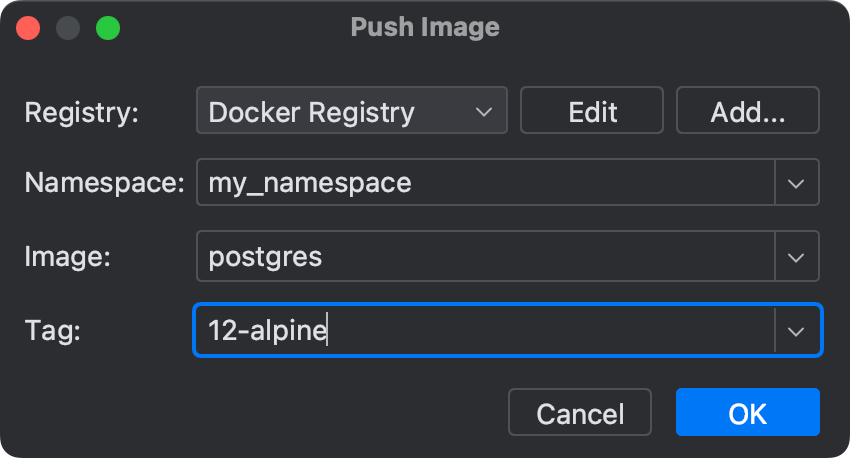Click the Namespace: label
Screen dimensions: 850x458
[x=104, y=184]
